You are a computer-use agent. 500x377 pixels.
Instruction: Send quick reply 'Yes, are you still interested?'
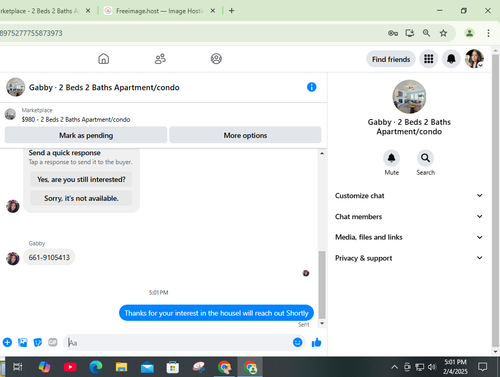tap(81, 179)
